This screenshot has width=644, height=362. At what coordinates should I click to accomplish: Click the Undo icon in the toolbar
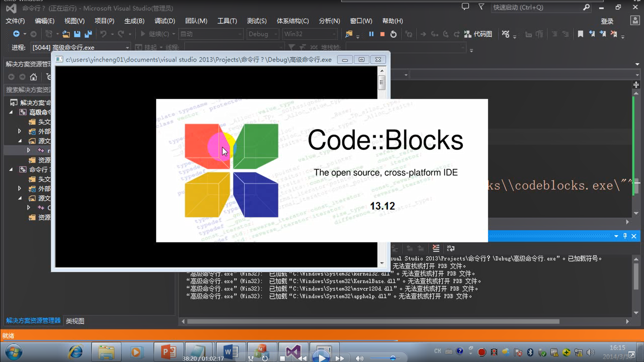click(x=103, y=34)
